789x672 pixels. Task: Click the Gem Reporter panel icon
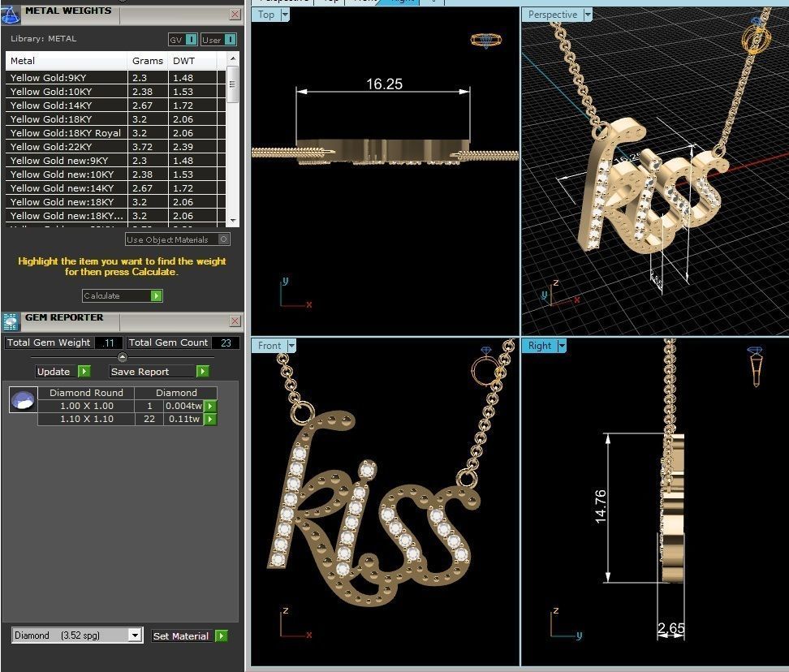(x=10, y=322)
